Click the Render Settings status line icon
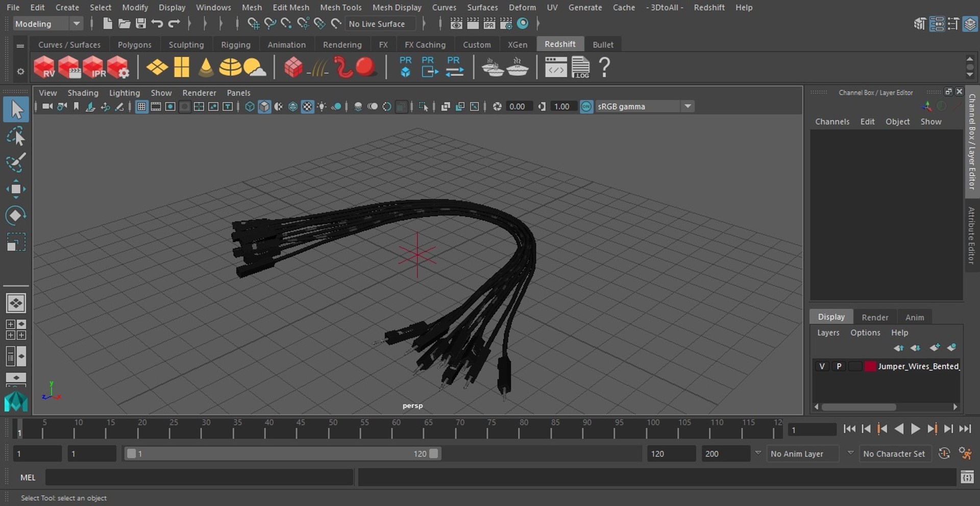This screenshot has width=980, height=506. pos(506,23)
